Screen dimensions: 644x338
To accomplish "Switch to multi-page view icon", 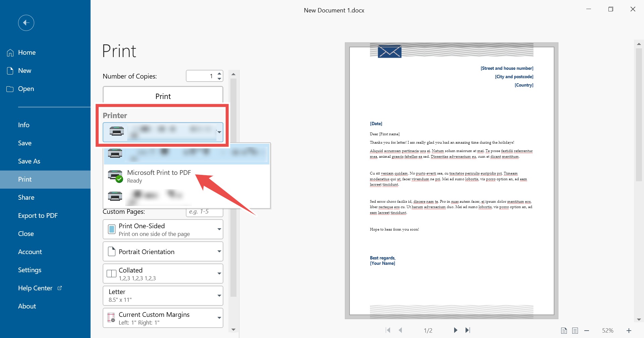I will [575, 331].
